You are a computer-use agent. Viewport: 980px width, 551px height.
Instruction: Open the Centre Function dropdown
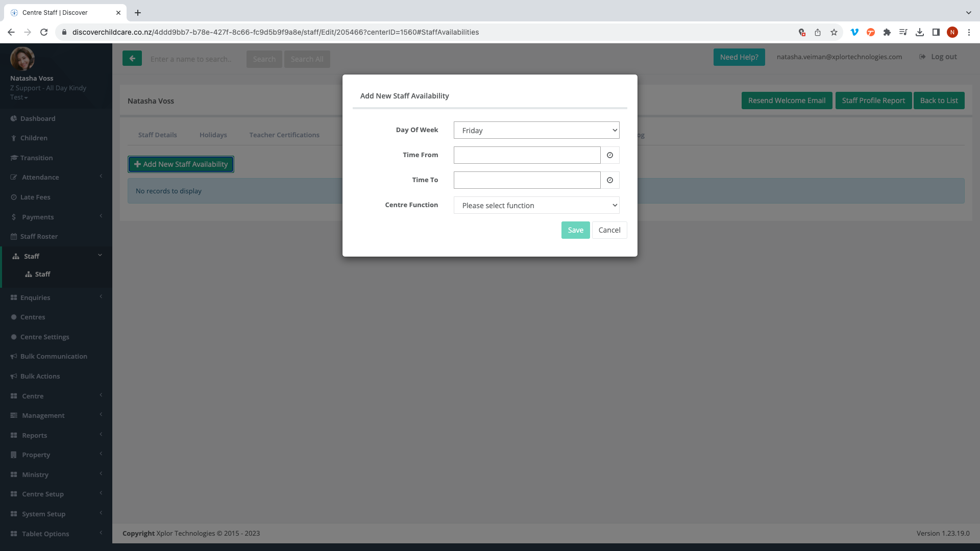pyautogui.click(x=536, y=205)
